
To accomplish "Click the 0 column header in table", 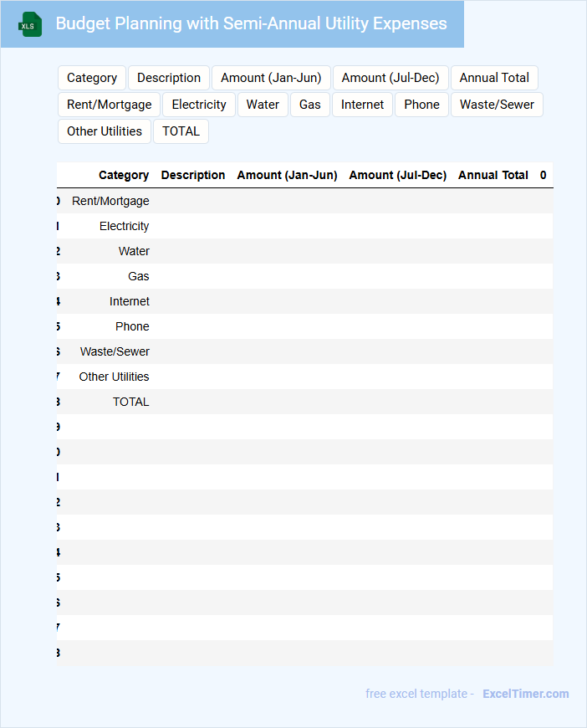I will click(x=543, y=175).
